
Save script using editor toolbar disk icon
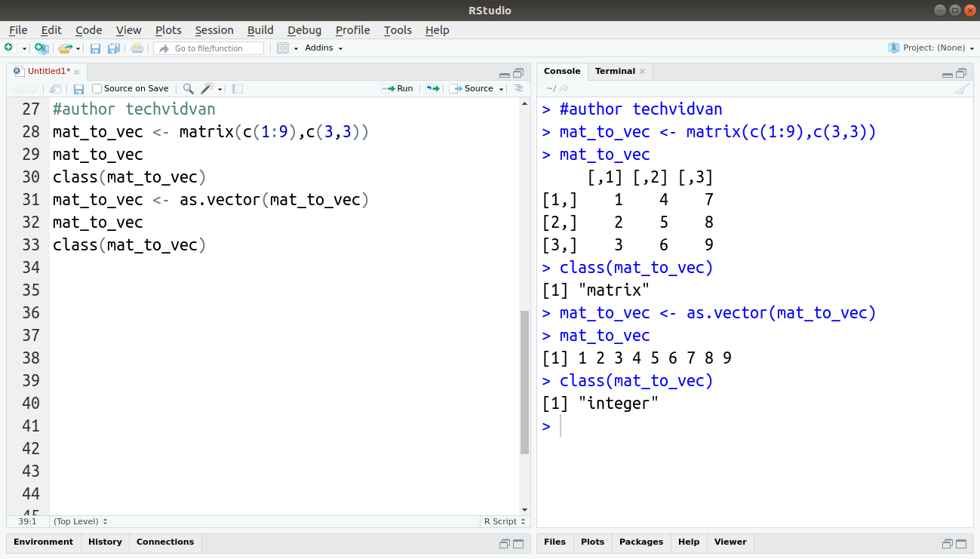78,88
